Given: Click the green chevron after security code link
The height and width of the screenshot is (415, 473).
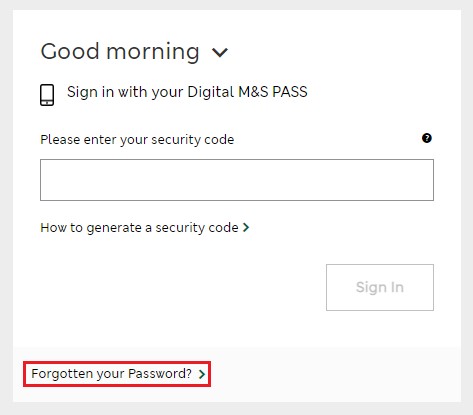Looking at the screenshot, I should [246, 228].
